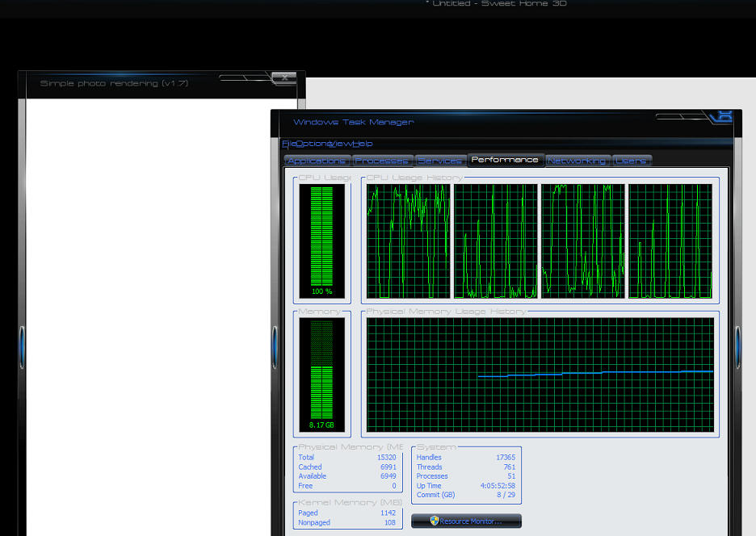Open the Options menu in Task Manager
This screenshot has width=756, height=536.
coord(313,144)
